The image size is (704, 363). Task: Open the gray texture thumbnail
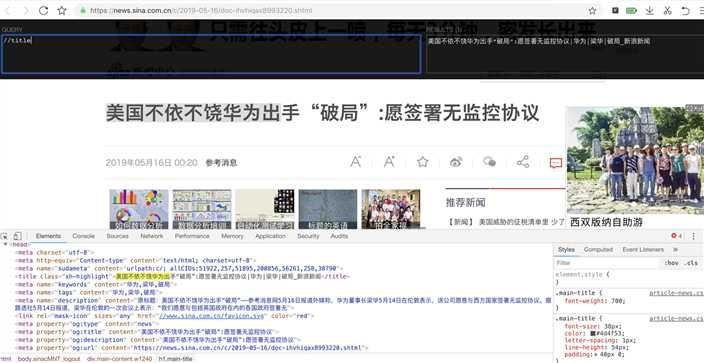(x=328, y=209)
